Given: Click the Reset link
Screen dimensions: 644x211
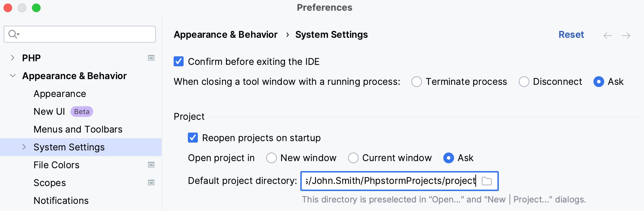Looking at the screenshot, I should click(x=571, y=35).
